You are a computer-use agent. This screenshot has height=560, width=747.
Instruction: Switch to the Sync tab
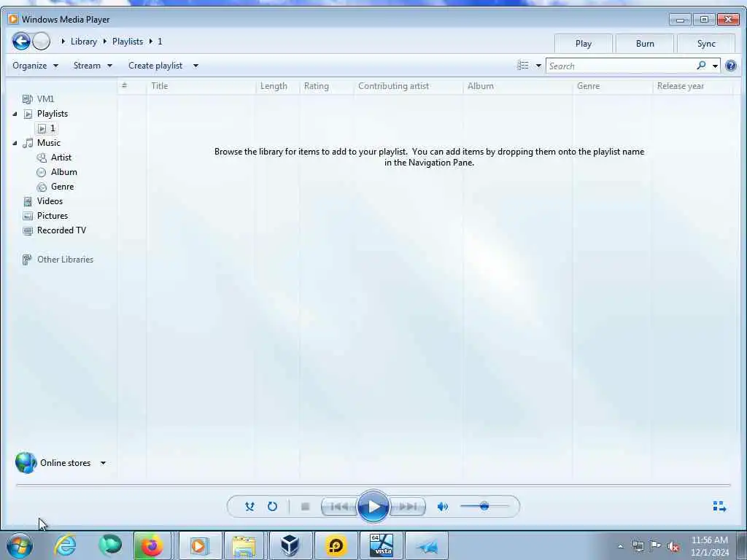tap(706, 43)
